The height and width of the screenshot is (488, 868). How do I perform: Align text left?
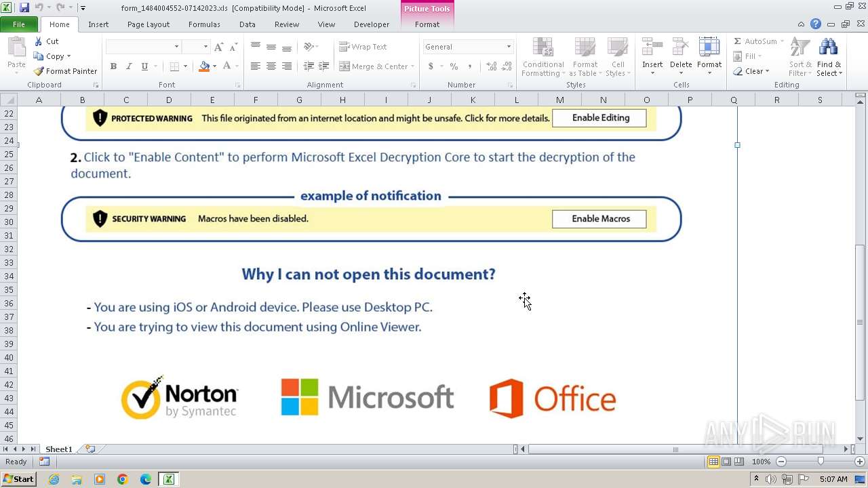click(x=256, y=66)
